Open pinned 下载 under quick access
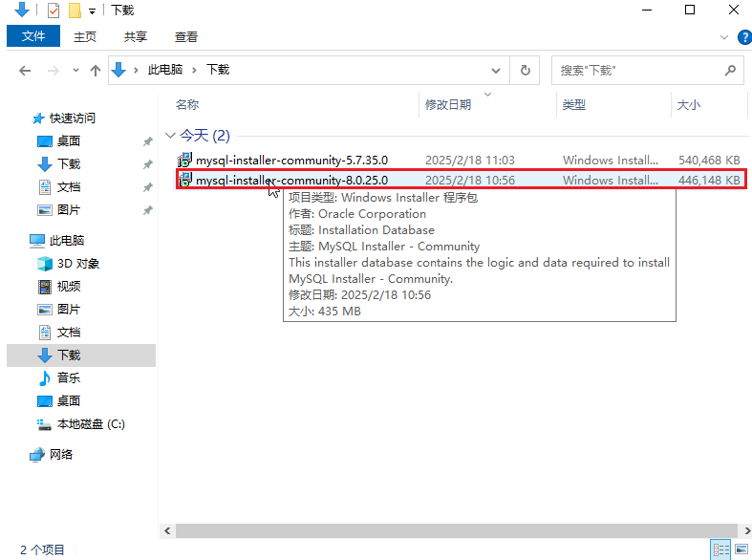 pyautogui.click(x=69, y=164)
